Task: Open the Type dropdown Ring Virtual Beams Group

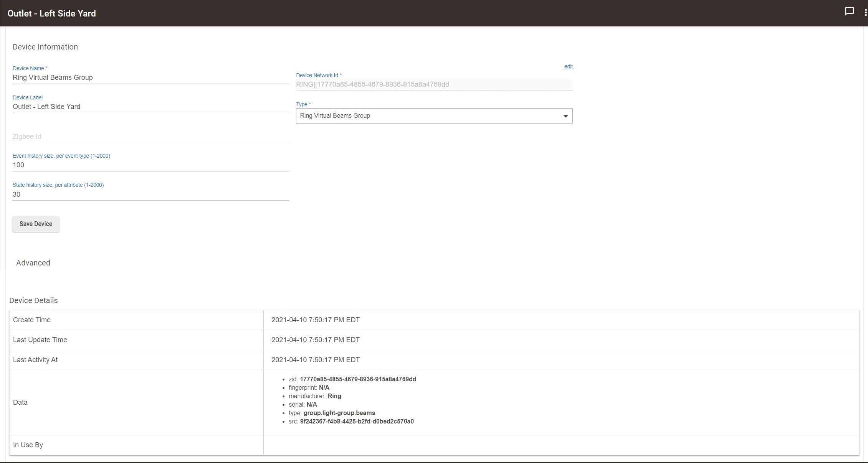Action: click(x=434, y=116)
